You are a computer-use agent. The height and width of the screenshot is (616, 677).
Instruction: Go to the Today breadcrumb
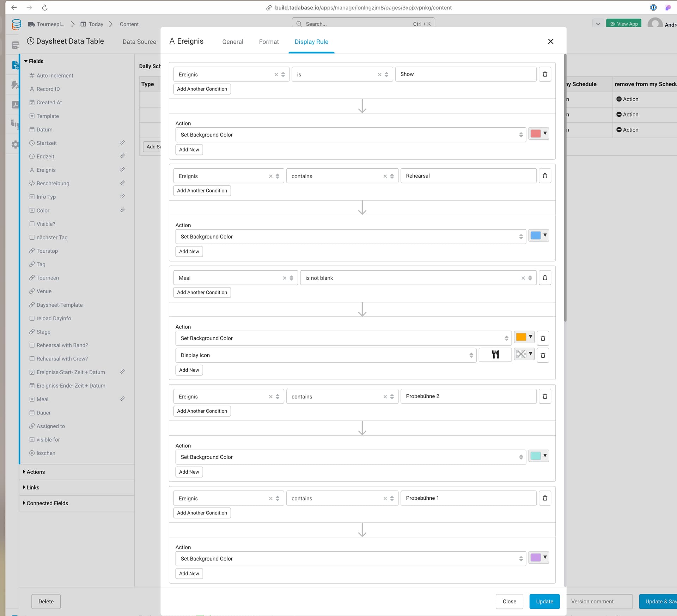[92, 24]
